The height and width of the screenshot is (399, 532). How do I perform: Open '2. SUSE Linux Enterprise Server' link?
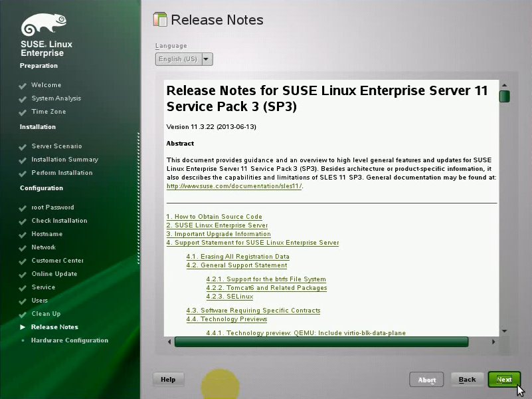pos(217,225)
